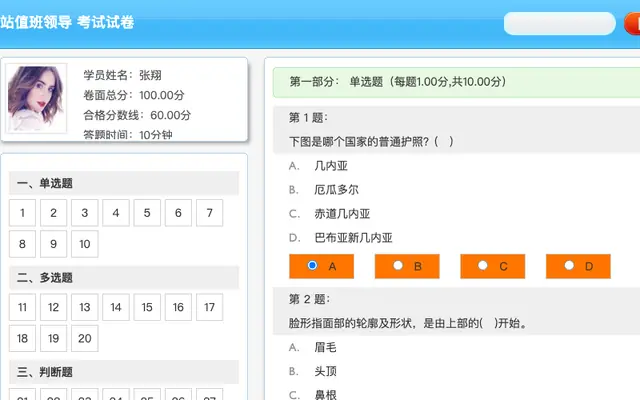Click option text 巴布亚新几内亚
The height and width of the screenshot is (400, 640).
point(353,238)
